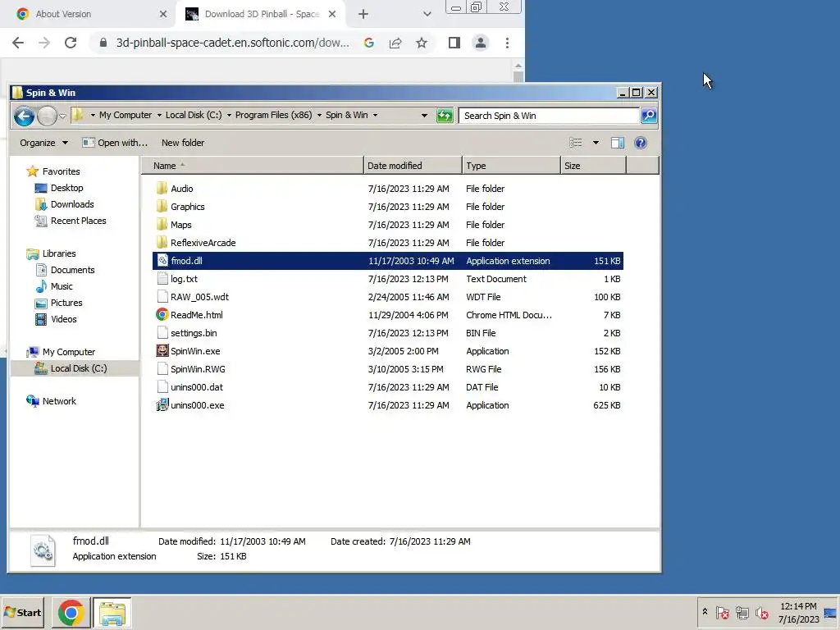The height and width of the screenshot is (630, 840).
Task: Reload the Chrome page
Action: pyautogui.click(x=71, y=43)
